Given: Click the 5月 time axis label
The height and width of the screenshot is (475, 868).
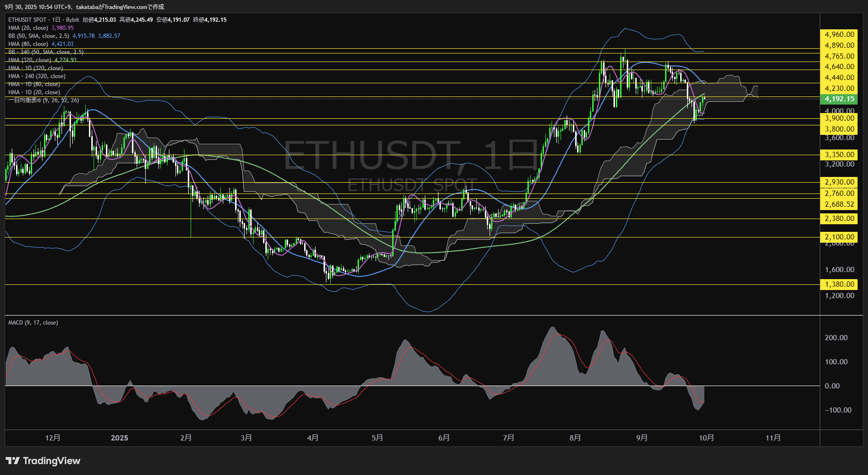Looking at the screenshot, I should [377, 438].
